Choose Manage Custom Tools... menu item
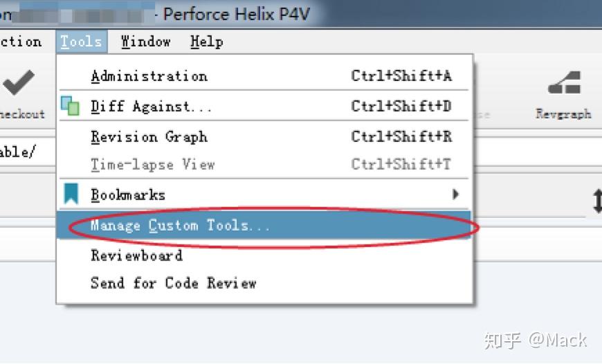The image size is (602, 364). tap(180, 226)
